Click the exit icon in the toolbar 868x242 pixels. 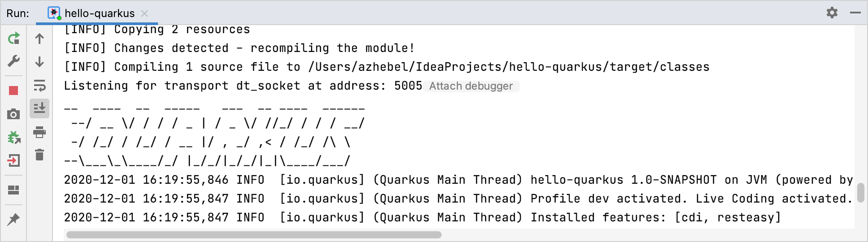pyautogui.click(x=14, y=160)
